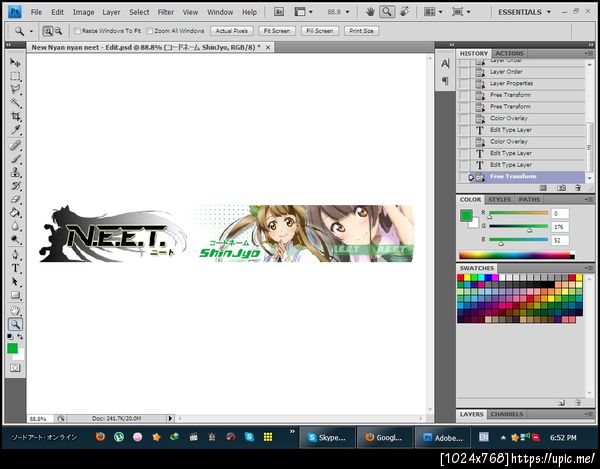Image resolution: width=600 pixels, height=469 pixels.
Task: Select the Crop tool
Action: tap(15, 116)
